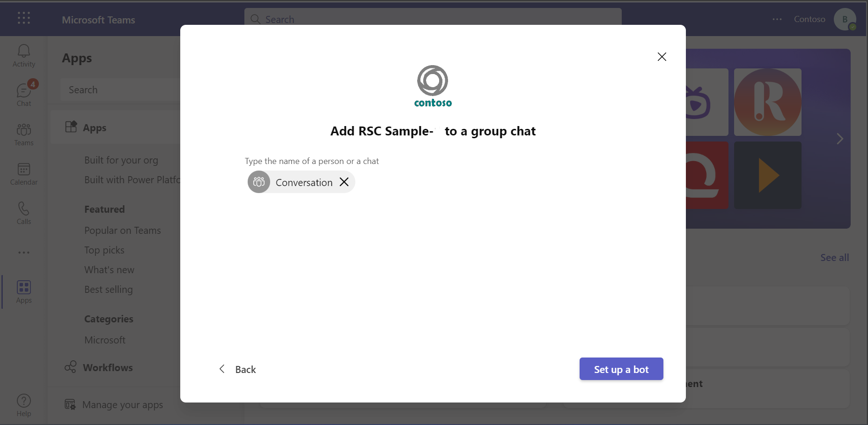Screen dimensions: 868x425
Task: Open Best selling list
Action: (x=109, y=290)
